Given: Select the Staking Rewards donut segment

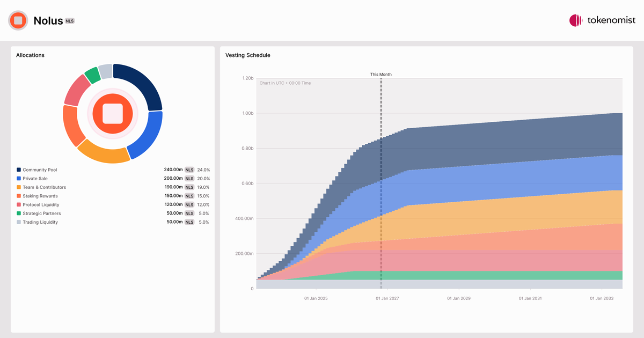Looking at the screenshot, I should click(x=72, y=126).
